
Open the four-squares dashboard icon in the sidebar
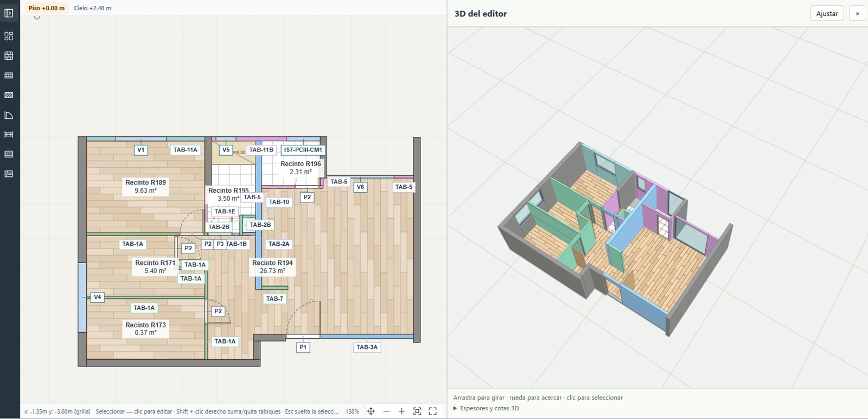(9, 36)
